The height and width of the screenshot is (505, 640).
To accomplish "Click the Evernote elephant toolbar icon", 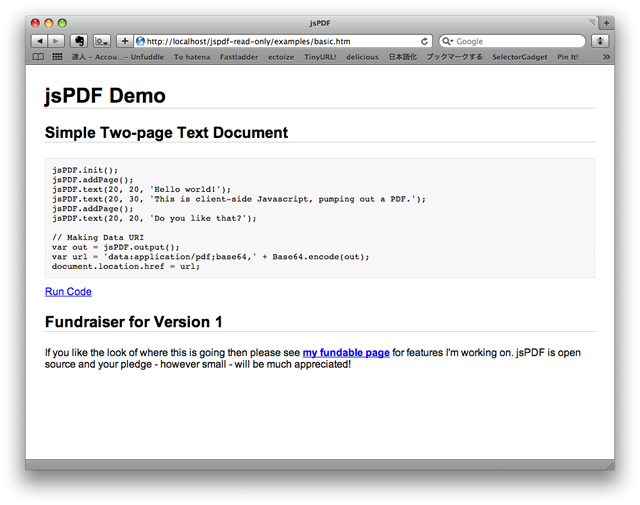I will click(x=79, y=41).
